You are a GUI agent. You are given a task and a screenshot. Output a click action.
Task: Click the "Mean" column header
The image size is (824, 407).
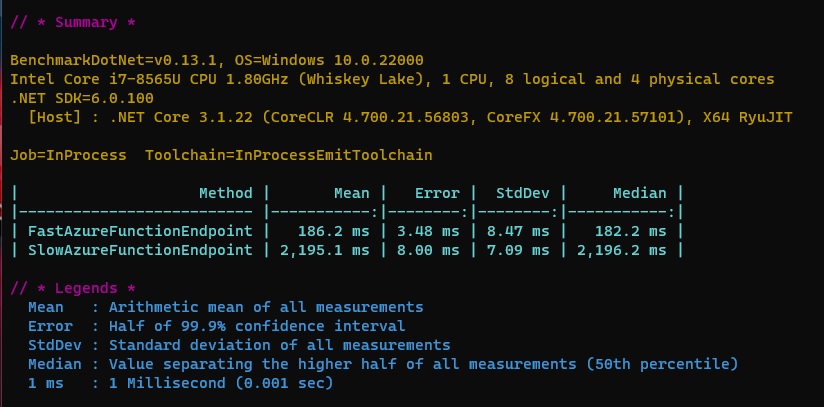point(350,193)
